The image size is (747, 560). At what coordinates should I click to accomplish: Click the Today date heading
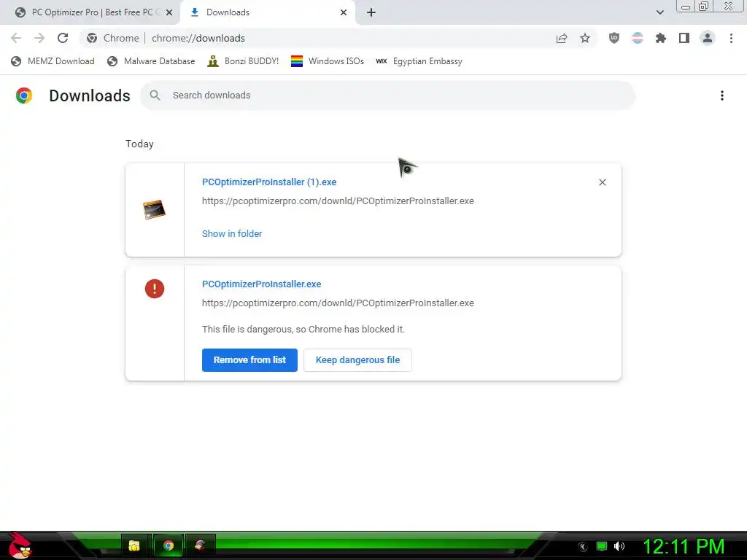pos(139,144)
